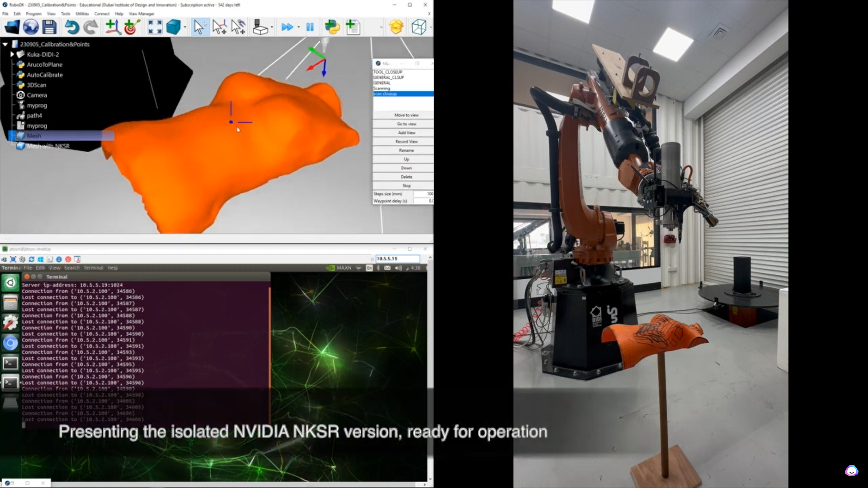The height and width of the screenshot is (488, 868).
Task: Click the Add target icon
Action: 131,27
